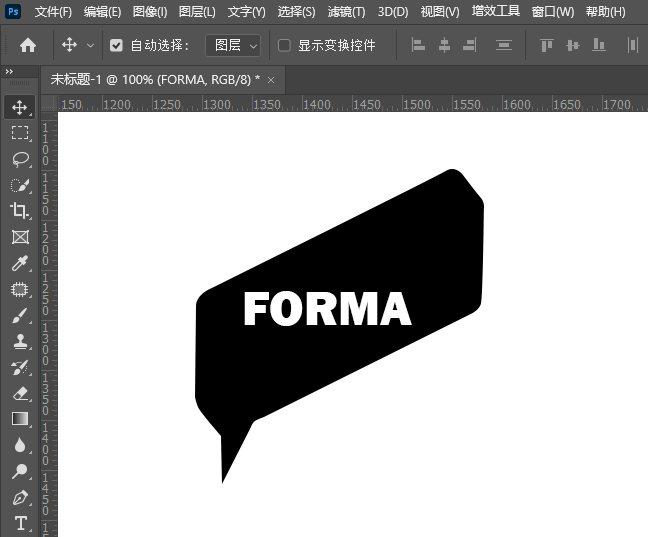
Task: Open the 图层 auto-select dropdown
Action: 232,46
